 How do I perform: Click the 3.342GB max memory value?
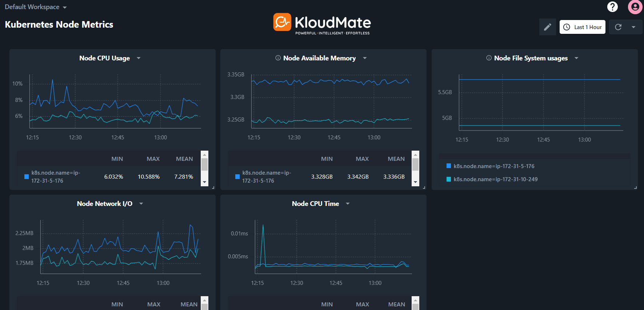click(358, 176)
